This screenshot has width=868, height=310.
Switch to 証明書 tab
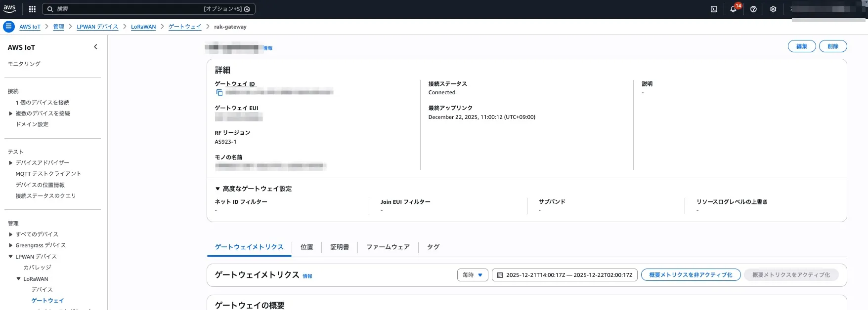[x=340, y=247]
